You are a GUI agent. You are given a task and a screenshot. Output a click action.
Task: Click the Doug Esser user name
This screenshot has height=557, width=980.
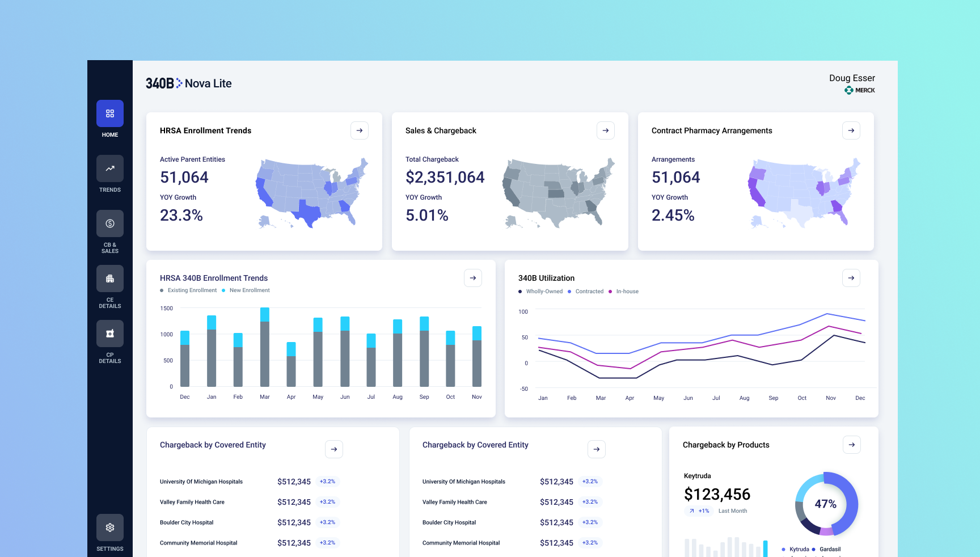852,78
